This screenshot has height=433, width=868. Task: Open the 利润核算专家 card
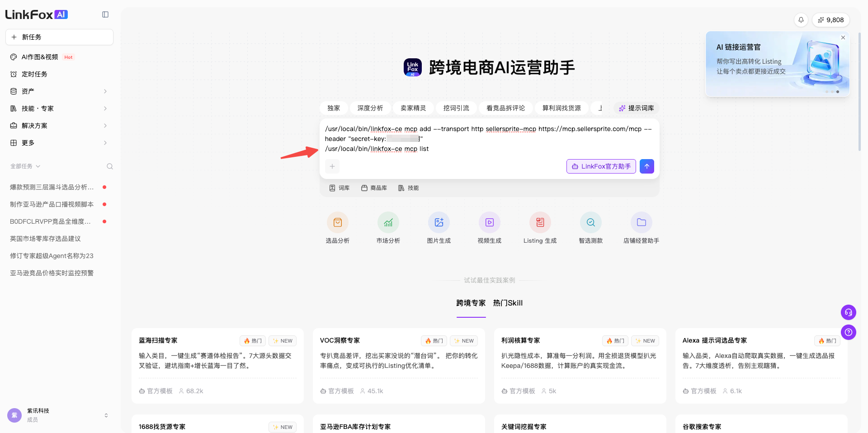[x=580, y=366]
